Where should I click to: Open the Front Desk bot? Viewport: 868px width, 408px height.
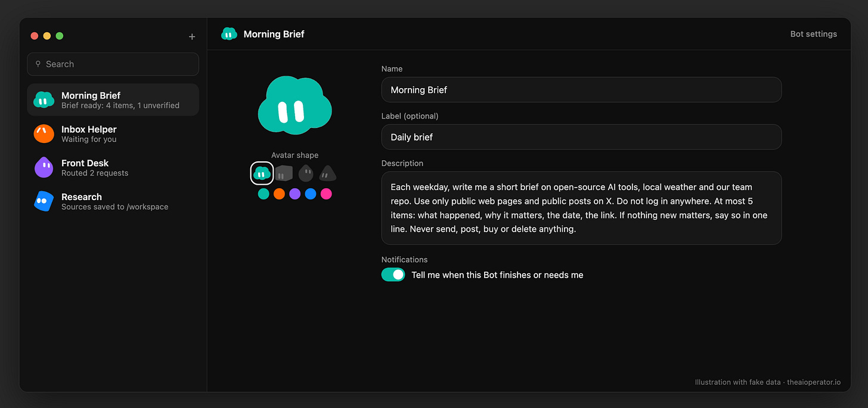[113, 167]
